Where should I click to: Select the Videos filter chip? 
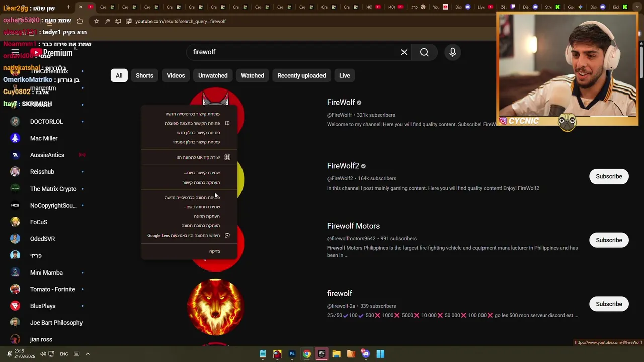(x=176, y=75)
